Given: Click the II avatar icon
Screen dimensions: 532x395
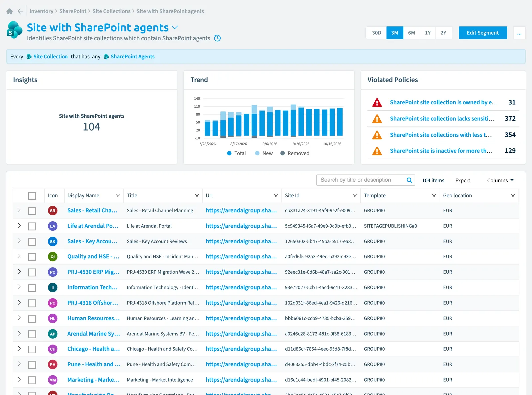Looking at the screenshot, I should pyautogui.click(x=53, y=288).
